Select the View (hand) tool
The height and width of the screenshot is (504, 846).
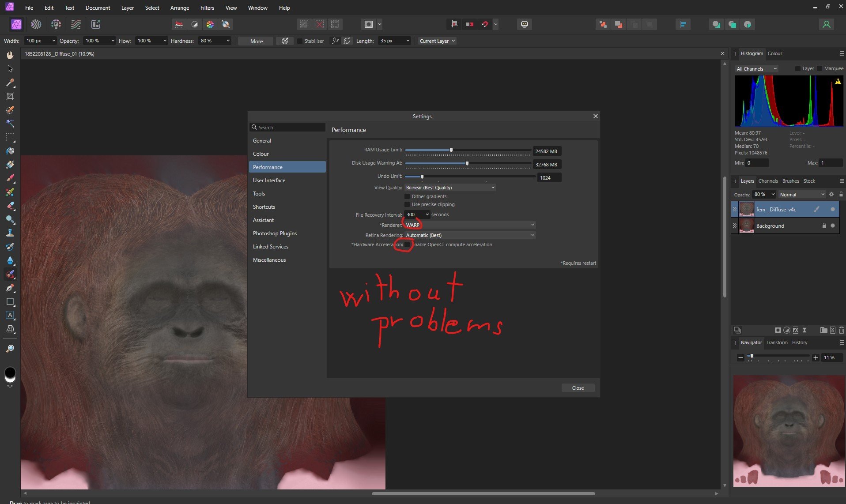tap(10, 55)
